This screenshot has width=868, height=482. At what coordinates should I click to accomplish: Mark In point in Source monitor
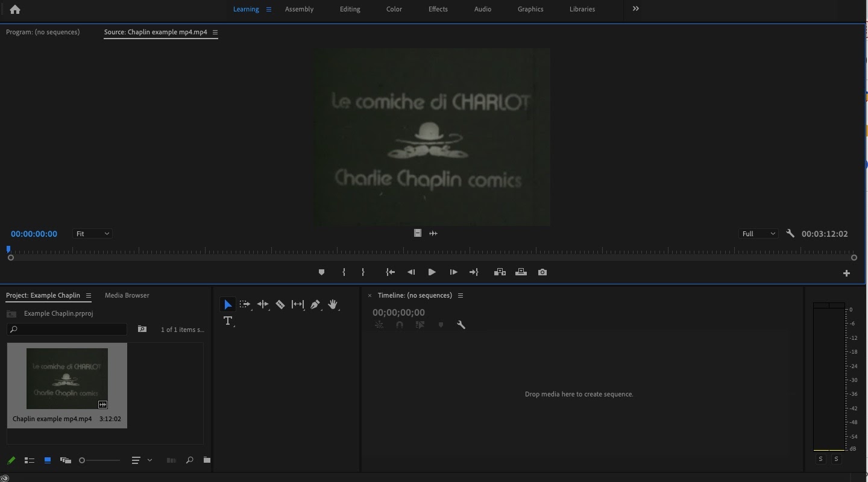tap(344, 272)
